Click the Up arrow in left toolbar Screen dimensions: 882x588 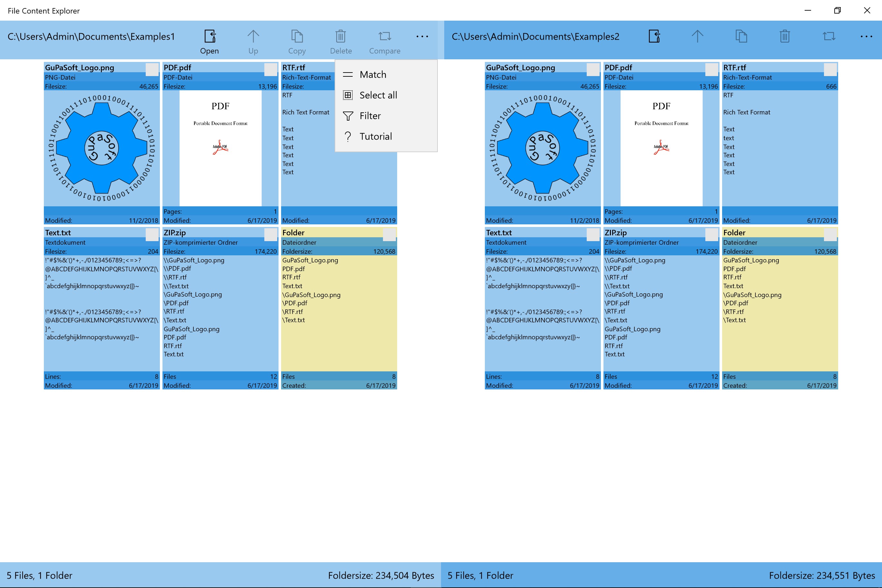tap(253, 37)
